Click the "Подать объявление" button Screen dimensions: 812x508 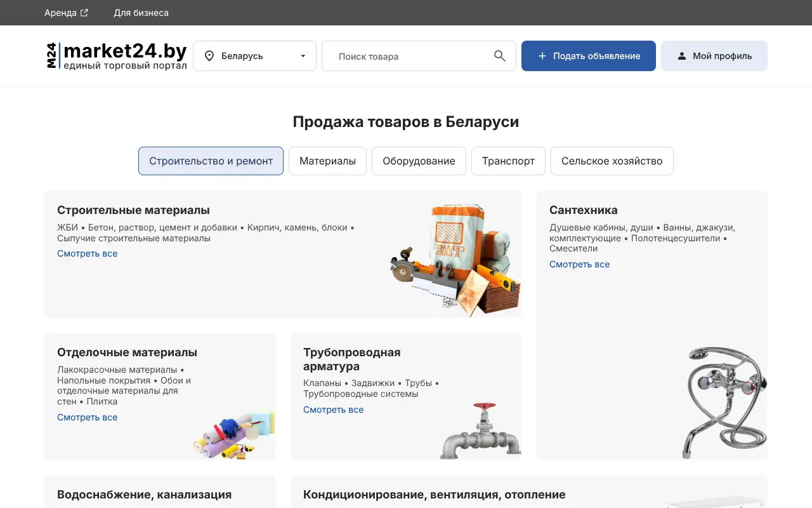[x=588, y=56]
